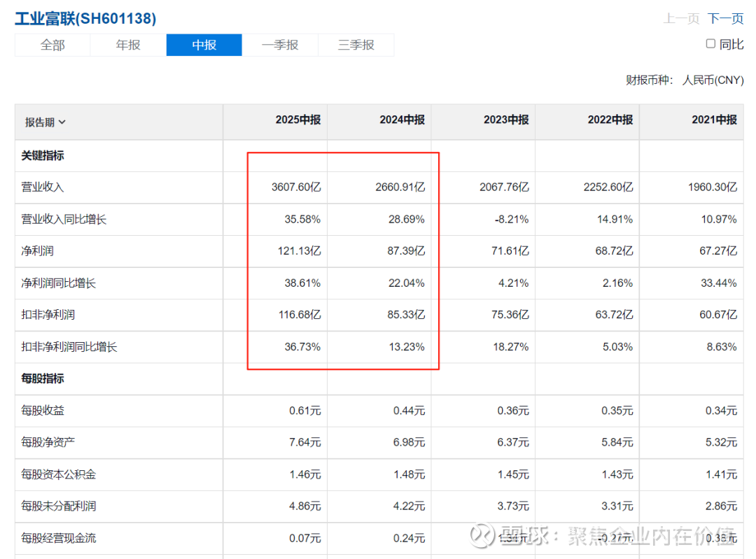Select the 中报 tab
The height and width of the screenshot is (559, 756).
click(x=204, y=45)
